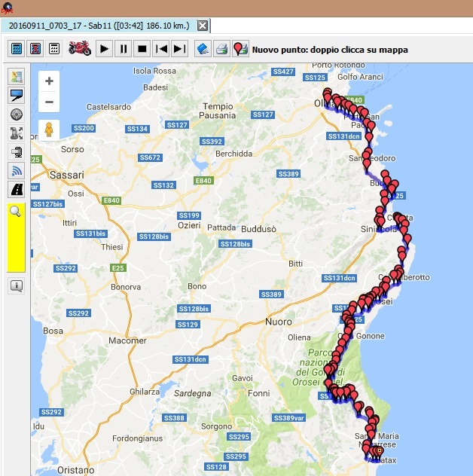
Task: Close the 20160911_0703_17 - Sab11 tab
Action: (x=202, y=26)
